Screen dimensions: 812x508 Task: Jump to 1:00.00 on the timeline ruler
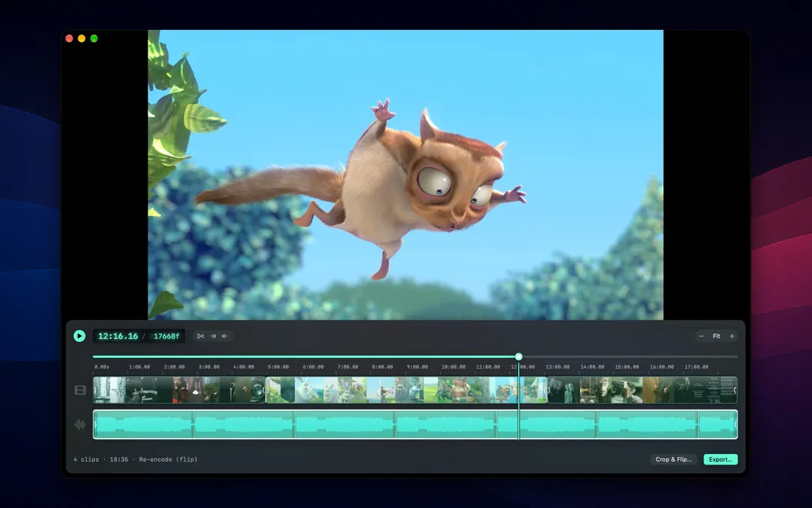pyautogui.click(x=139, y=366)
